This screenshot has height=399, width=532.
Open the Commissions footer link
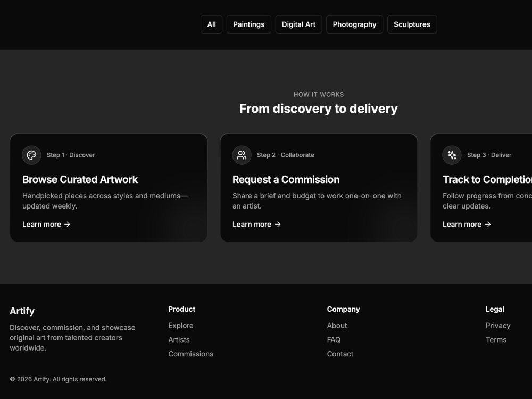tap(190, 354)
